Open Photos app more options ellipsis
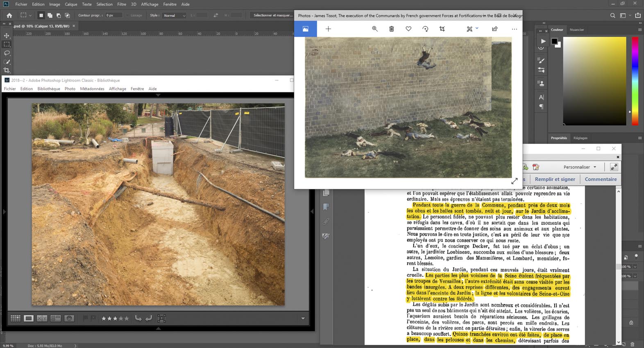This screenshot has height=348, width=644. [515, 29]
